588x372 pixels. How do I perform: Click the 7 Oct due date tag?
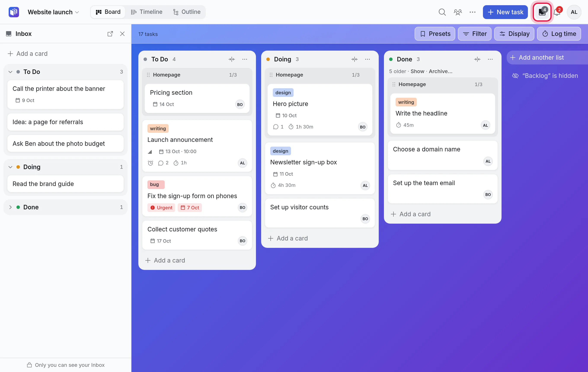[x=190, y=208]
